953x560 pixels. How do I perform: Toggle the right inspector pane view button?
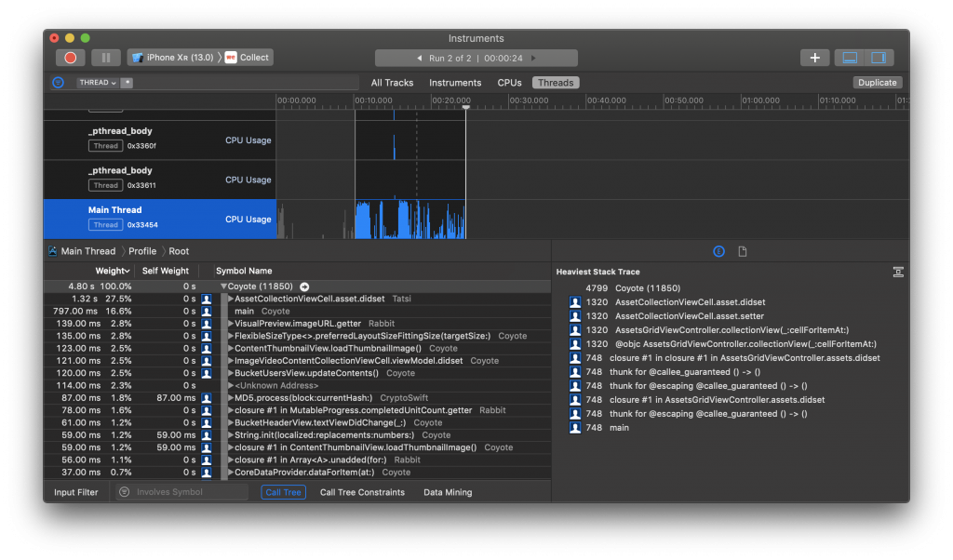point(879,58)
